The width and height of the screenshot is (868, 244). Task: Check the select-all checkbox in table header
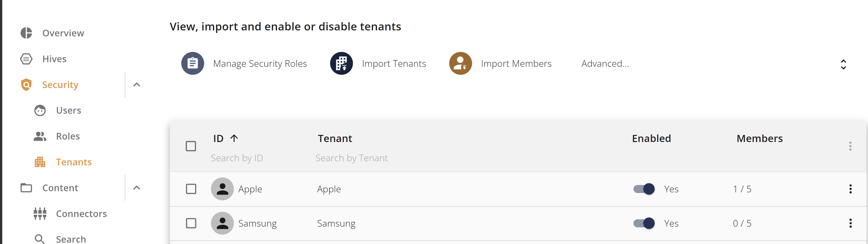191,146
